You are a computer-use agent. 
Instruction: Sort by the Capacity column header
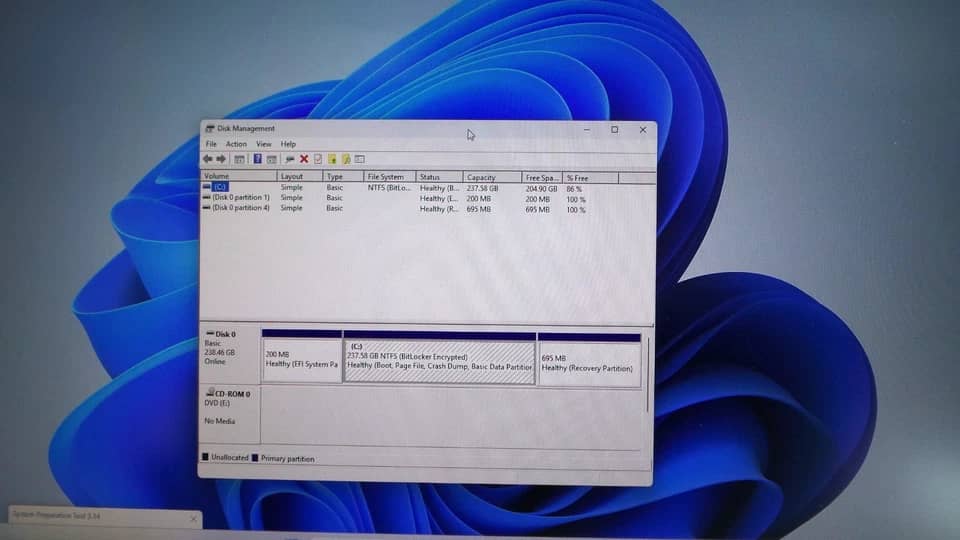pos(492,178)
